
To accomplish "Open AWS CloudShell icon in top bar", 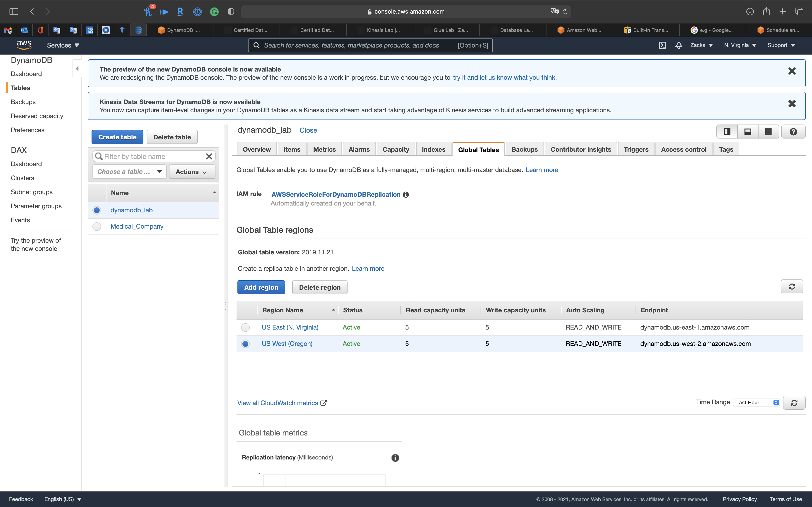I will pos(662,45).
